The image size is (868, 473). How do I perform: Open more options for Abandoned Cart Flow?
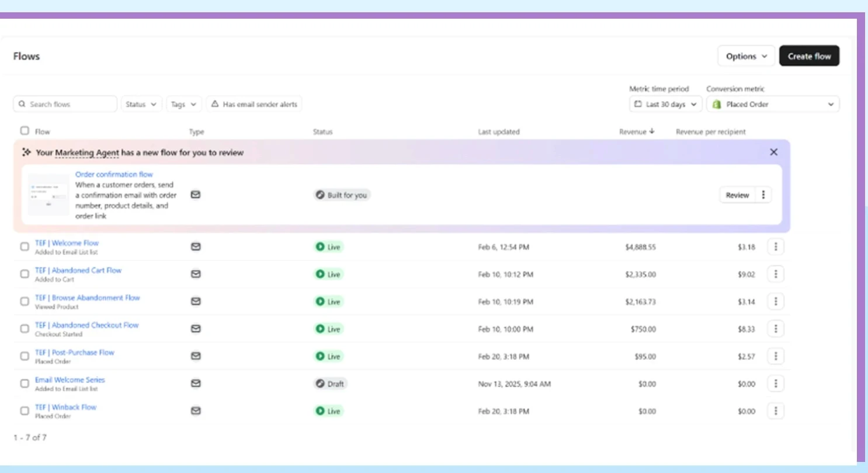(x=775, y=274)
